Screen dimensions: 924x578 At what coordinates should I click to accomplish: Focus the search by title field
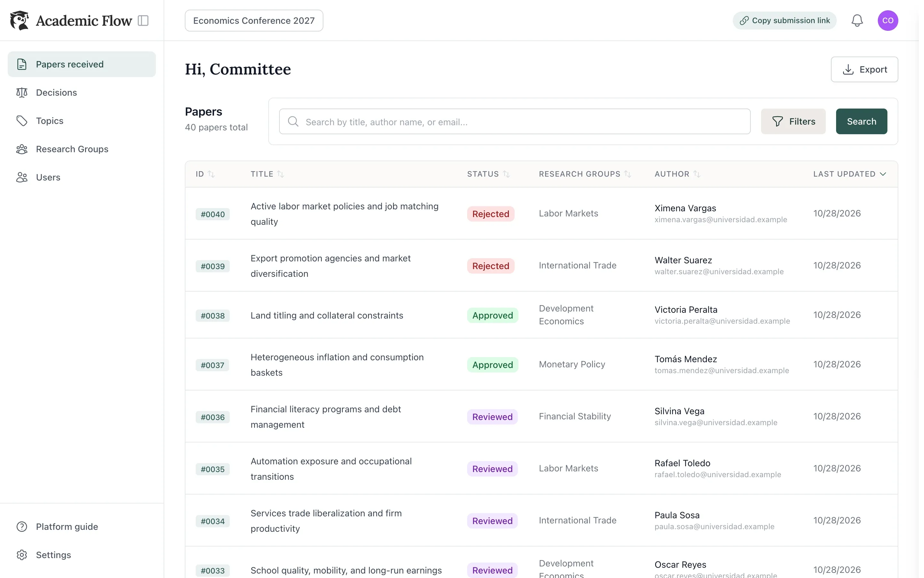click(514, 122)
